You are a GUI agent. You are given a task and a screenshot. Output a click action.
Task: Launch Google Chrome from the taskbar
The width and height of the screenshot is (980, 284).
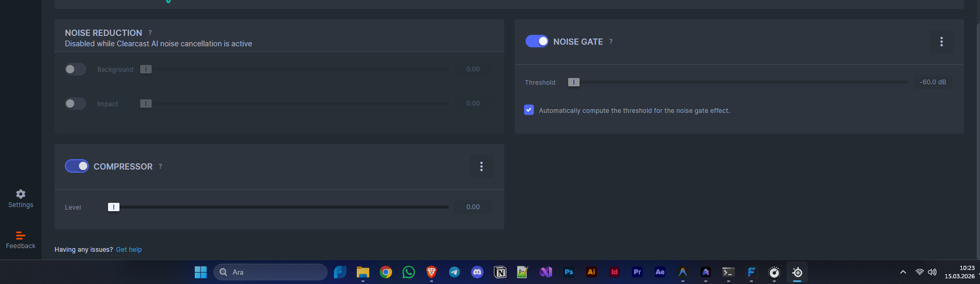point(386,272)
